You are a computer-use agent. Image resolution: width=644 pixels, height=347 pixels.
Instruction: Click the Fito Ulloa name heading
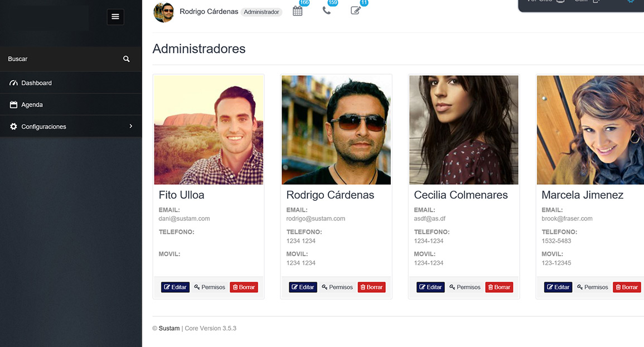click(182, 195)
